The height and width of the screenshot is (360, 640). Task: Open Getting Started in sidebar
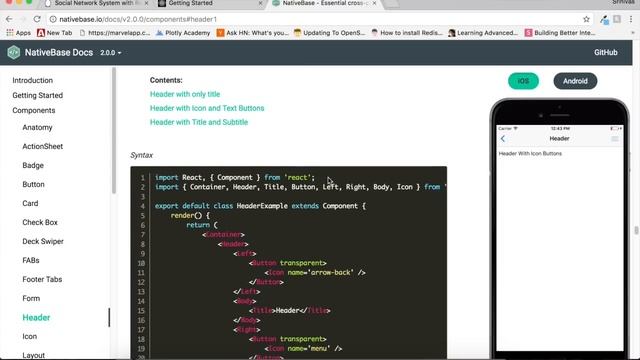click(38, 95)
